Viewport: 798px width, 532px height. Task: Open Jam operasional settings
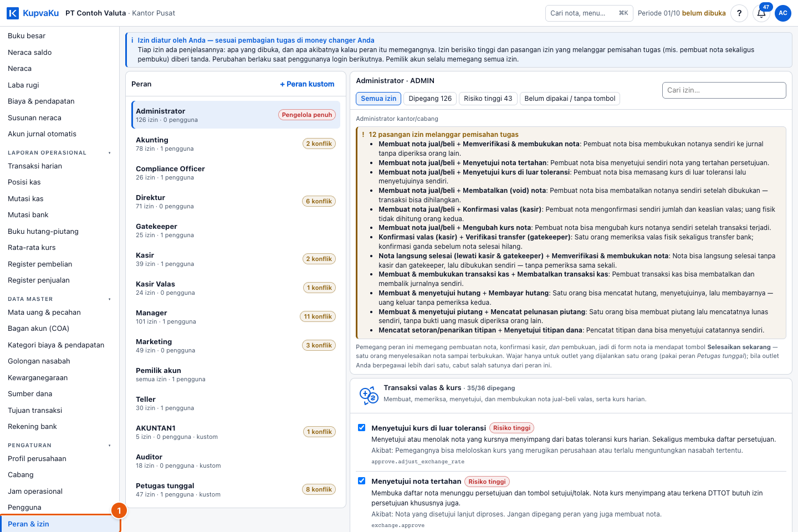click(59, 492)
